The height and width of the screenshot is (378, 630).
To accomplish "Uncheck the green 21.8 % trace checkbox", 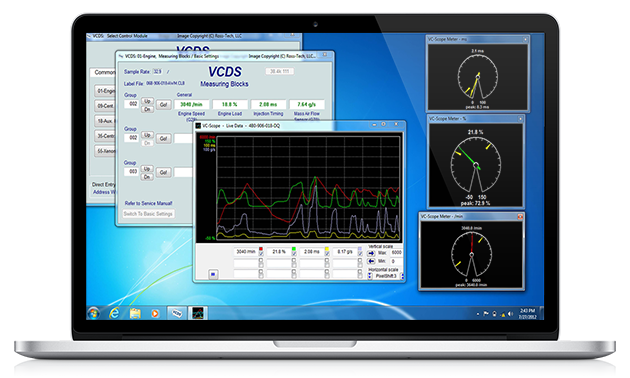I will [x=294, y=254].
